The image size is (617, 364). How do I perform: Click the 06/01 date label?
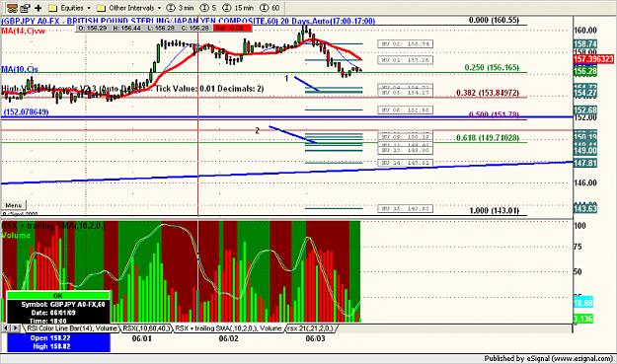coord(141,338)
